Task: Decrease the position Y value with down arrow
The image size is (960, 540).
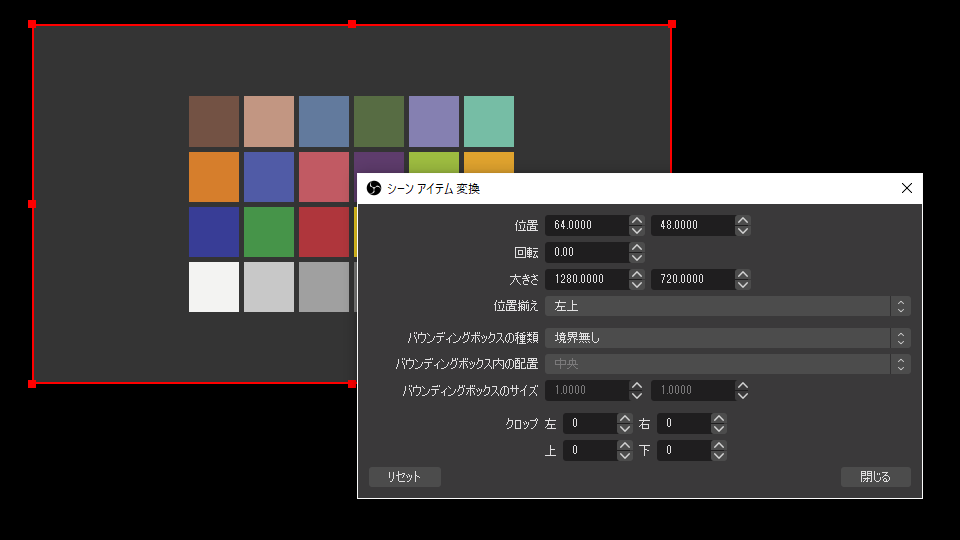Action: point(743,231)
